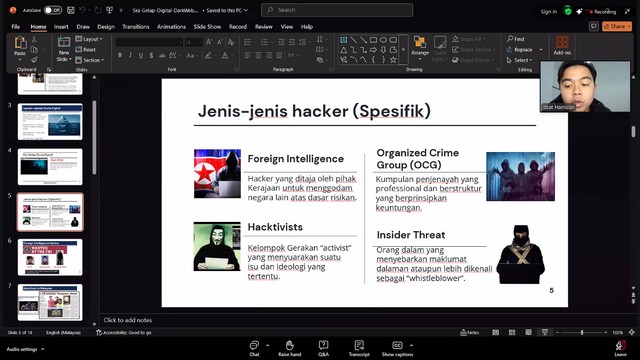Click Decrease Font Size icon

pyautogui.click(x=220, y=42)
